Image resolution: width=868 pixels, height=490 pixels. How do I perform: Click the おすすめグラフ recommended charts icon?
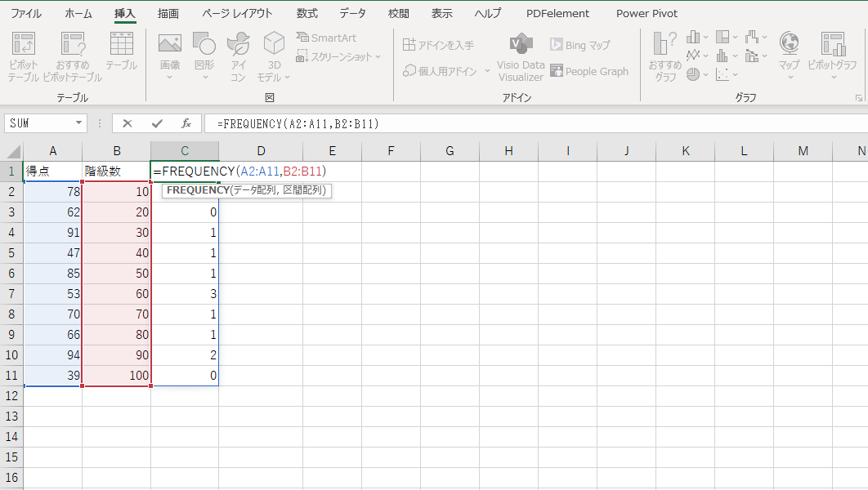(664, 56)
